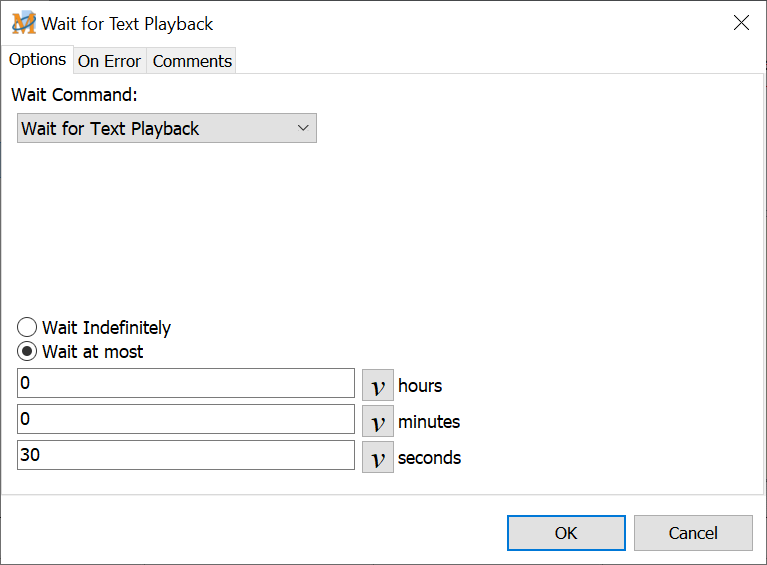767x565 pixels.
Task: Click the chevron arrow of Wait Command dropdown
Action: (x=304, y=129)
